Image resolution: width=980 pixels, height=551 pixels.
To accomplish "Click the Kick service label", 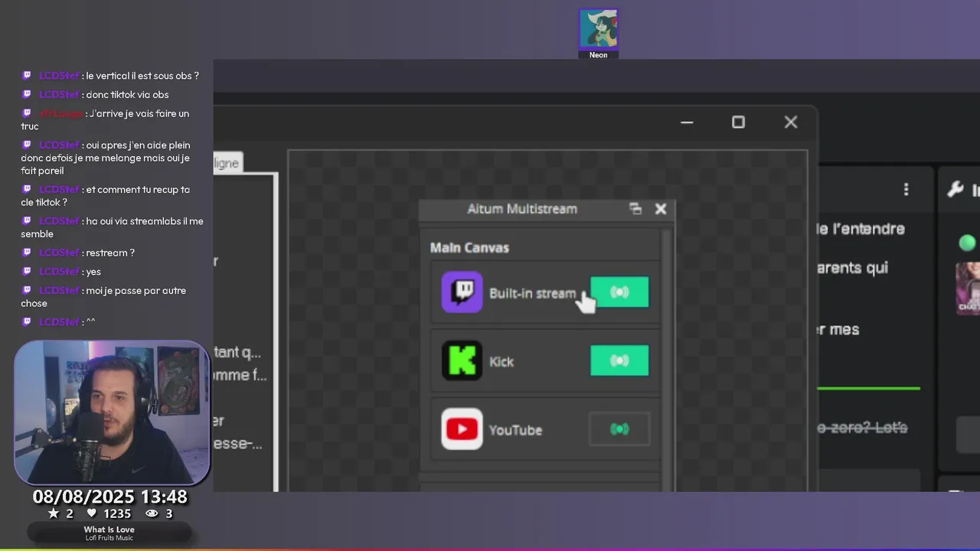I will (501, 361).
